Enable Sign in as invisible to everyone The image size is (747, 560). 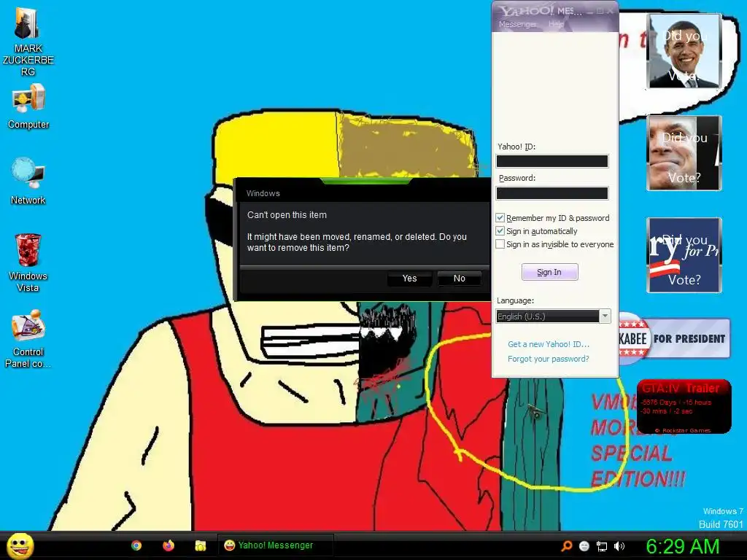pyautogui.click(x=500, y=244)
